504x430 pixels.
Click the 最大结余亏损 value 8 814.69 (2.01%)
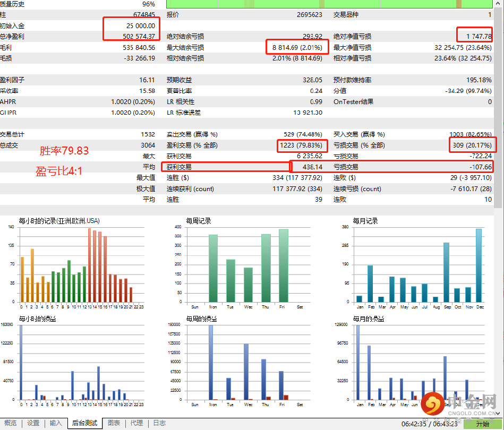click(297, 48)
